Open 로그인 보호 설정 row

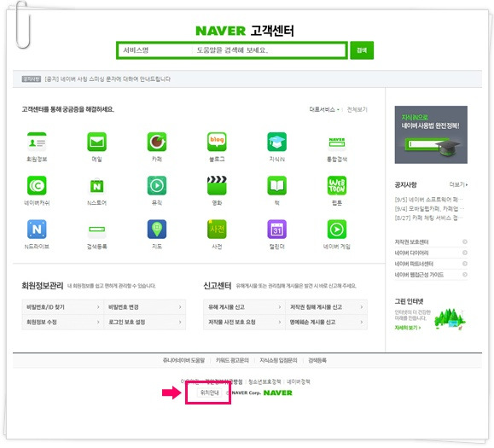tap(144, 322)
